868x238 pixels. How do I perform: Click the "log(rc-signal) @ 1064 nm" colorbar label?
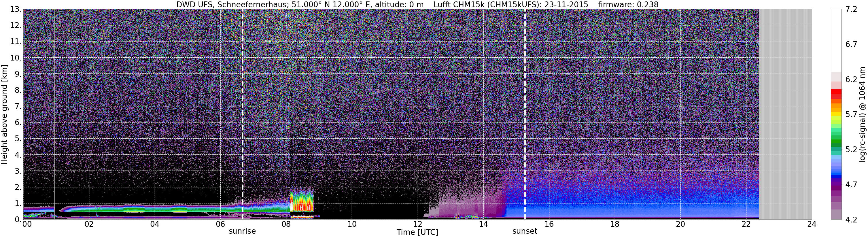[x=863, y=115]
